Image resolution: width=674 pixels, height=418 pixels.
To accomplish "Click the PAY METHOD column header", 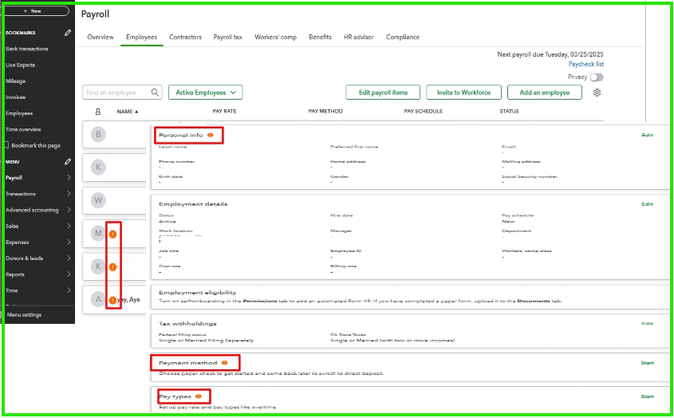I will coord(325,111).
